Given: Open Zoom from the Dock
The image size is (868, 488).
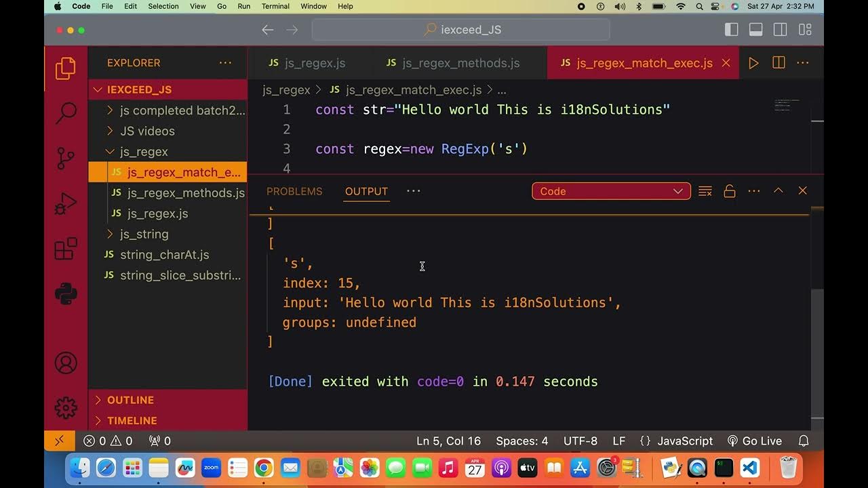Looking at the screenshot, I should coord(211,468).
